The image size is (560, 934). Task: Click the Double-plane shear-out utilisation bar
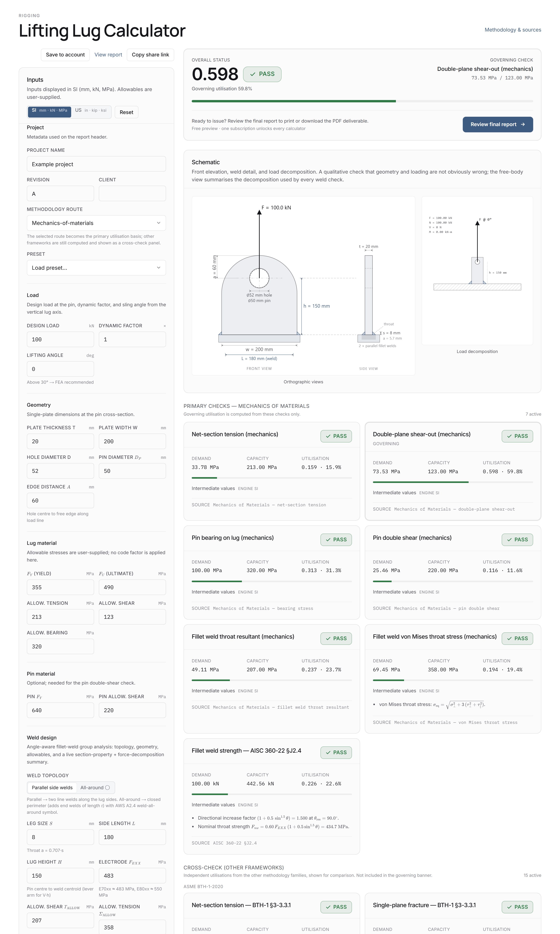coord(453,482)
